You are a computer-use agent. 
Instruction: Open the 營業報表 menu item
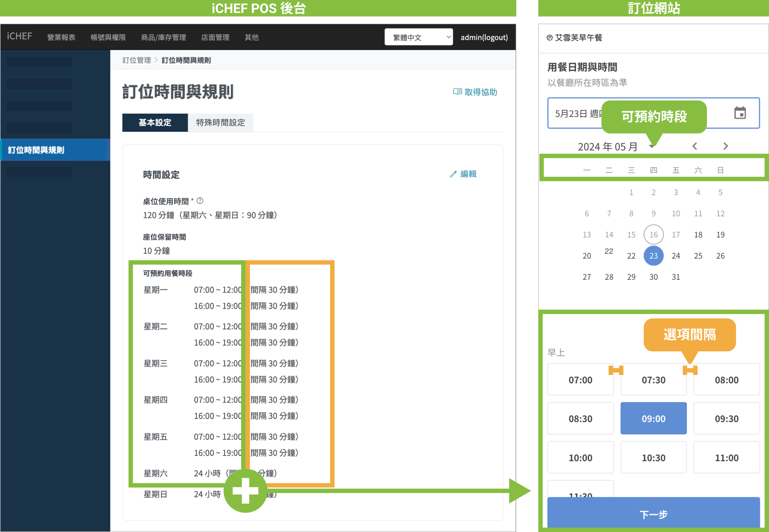(x=61, y=37)
